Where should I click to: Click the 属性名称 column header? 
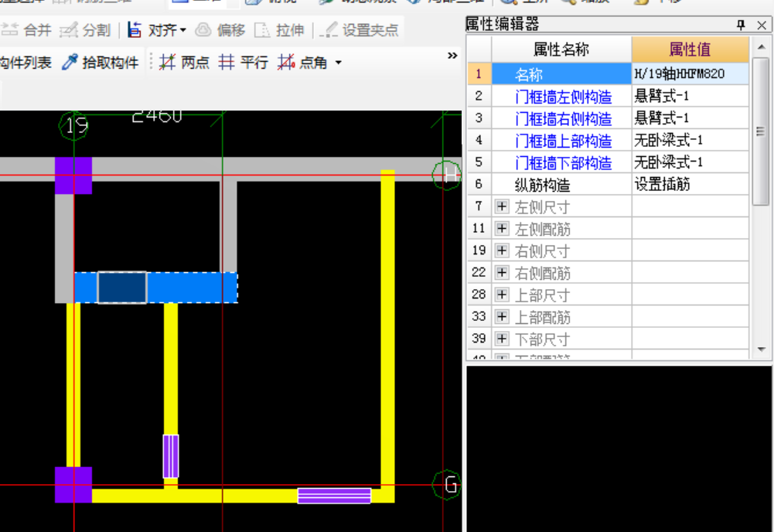click(x=561, y=49)
